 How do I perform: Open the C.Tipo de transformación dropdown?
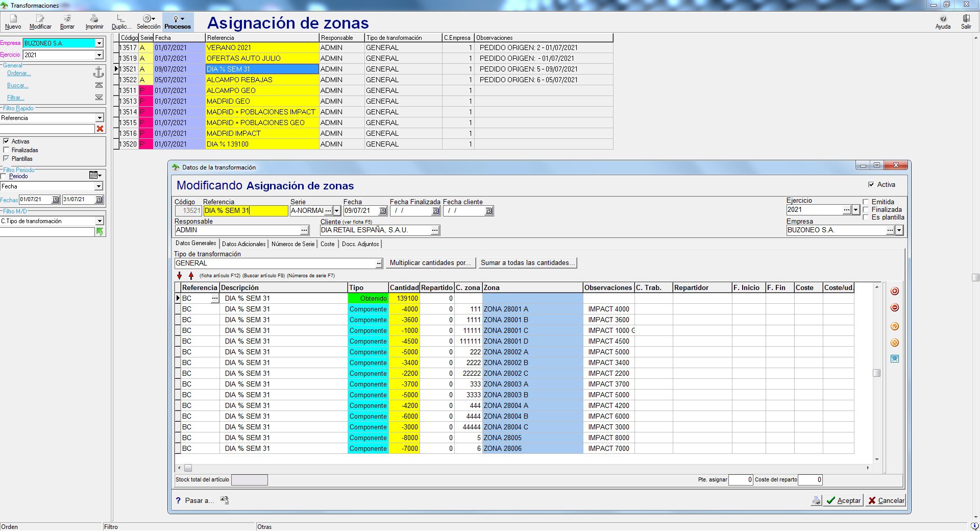(99, 221)
